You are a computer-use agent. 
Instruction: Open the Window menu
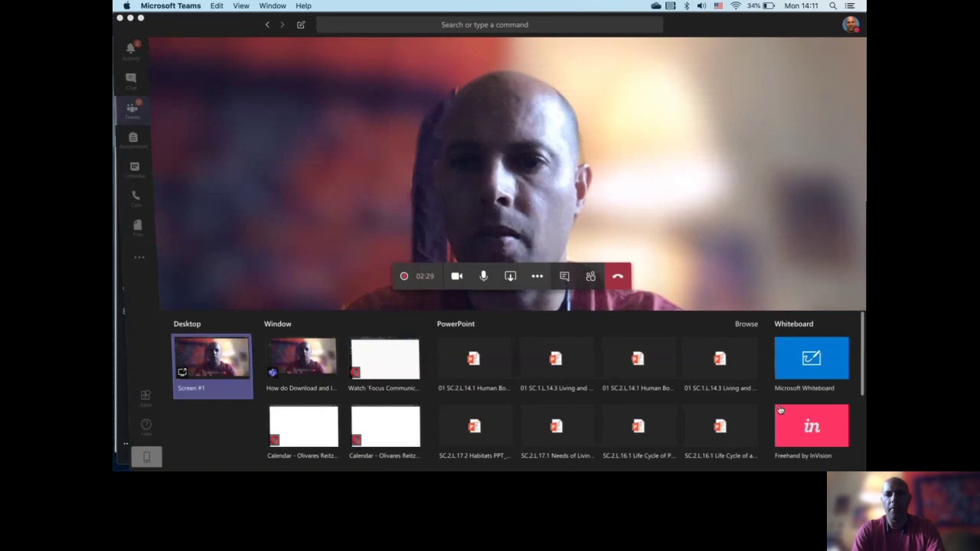273,5
